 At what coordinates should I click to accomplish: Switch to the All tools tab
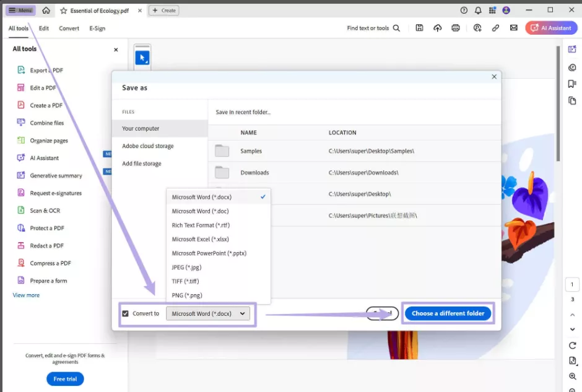18,28
